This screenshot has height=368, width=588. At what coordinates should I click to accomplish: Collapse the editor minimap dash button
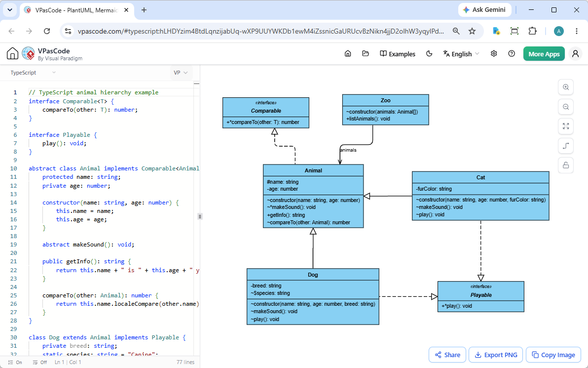click(197, 83)
